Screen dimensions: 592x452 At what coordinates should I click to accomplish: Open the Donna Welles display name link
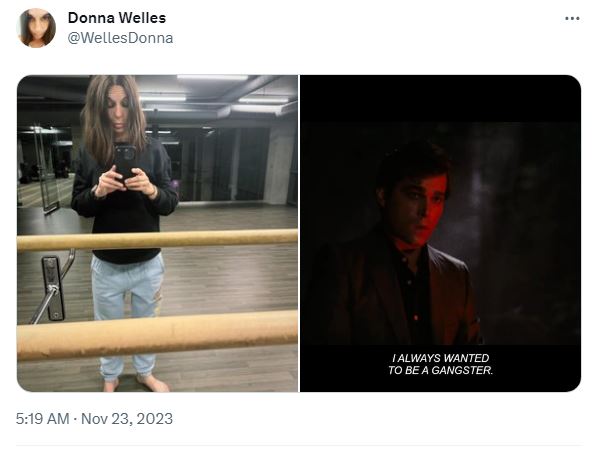click(117, 18)
